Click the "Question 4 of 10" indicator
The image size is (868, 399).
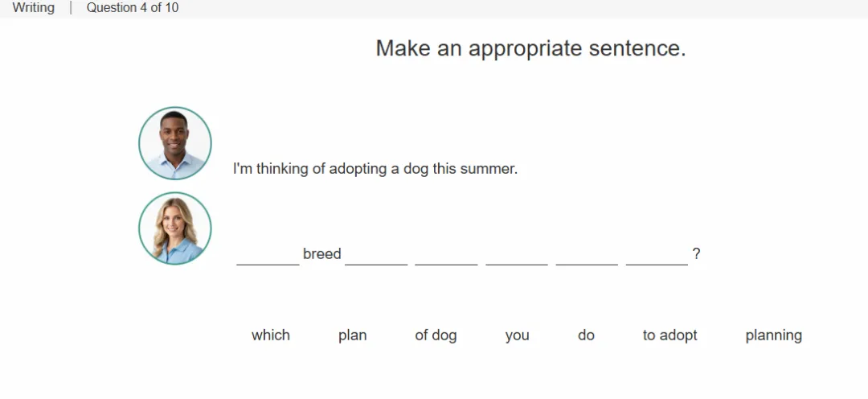click(133, 8)
